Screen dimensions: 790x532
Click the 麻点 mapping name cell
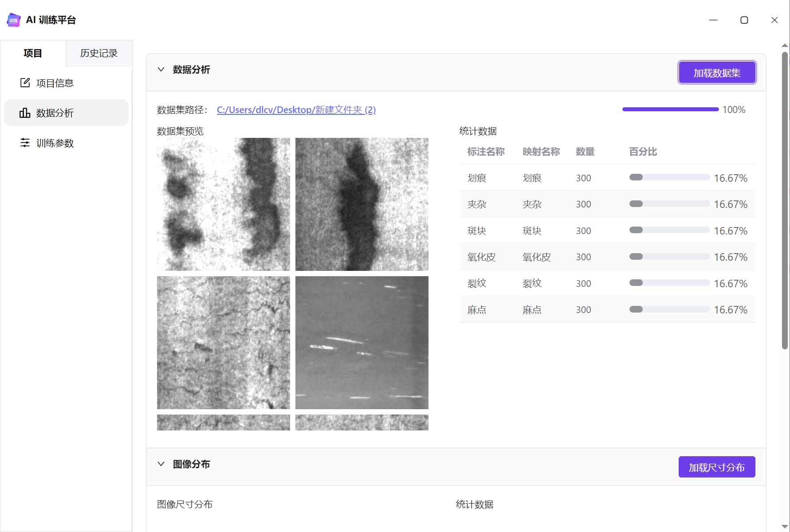click(x=532, y=310)
